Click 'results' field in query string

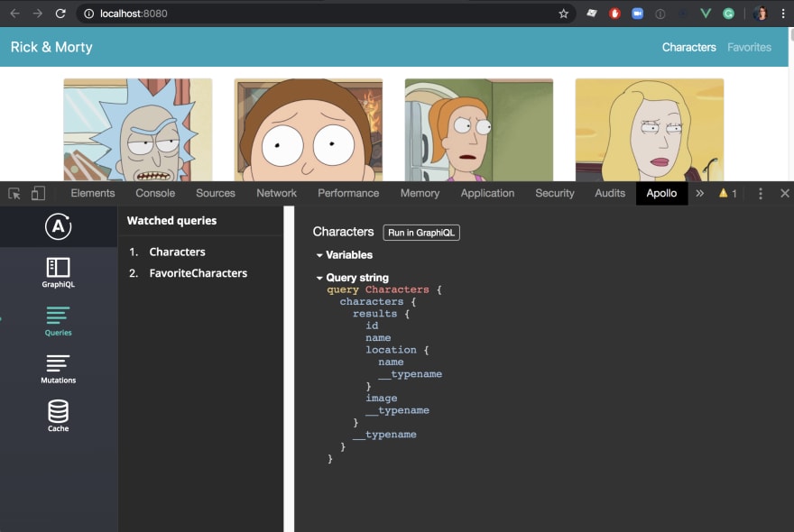[x=374, y=313]
